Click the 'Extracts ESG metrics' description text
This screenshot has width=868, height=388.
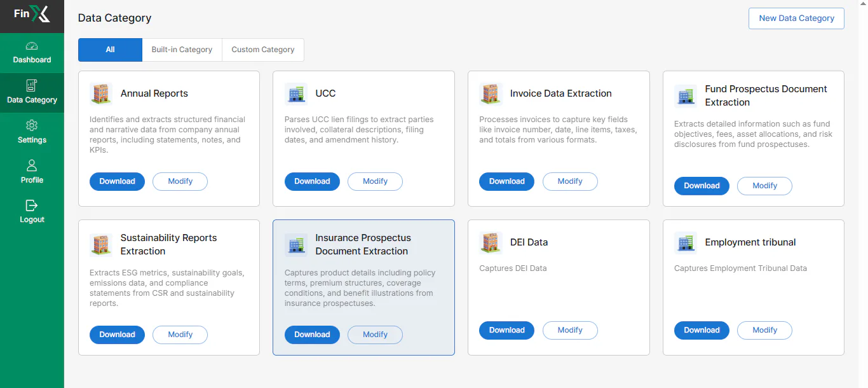167,288
